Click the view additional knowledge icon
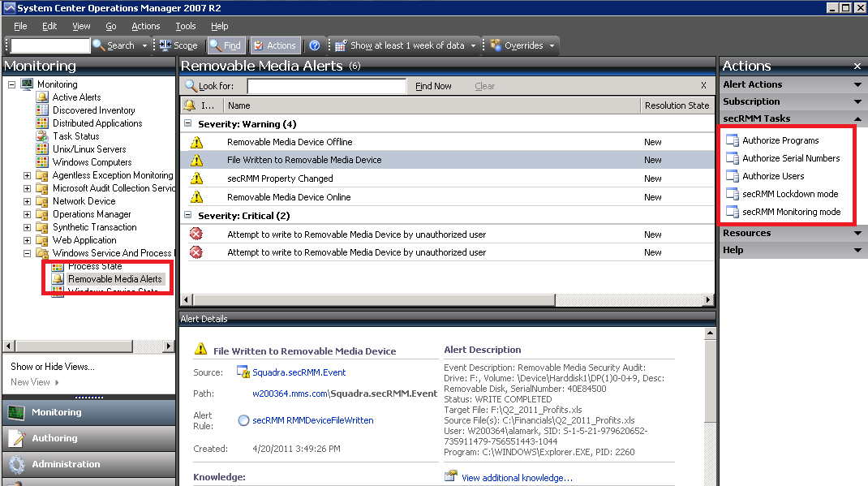Viewport: 868px width, 486px height. coord(451,476)
